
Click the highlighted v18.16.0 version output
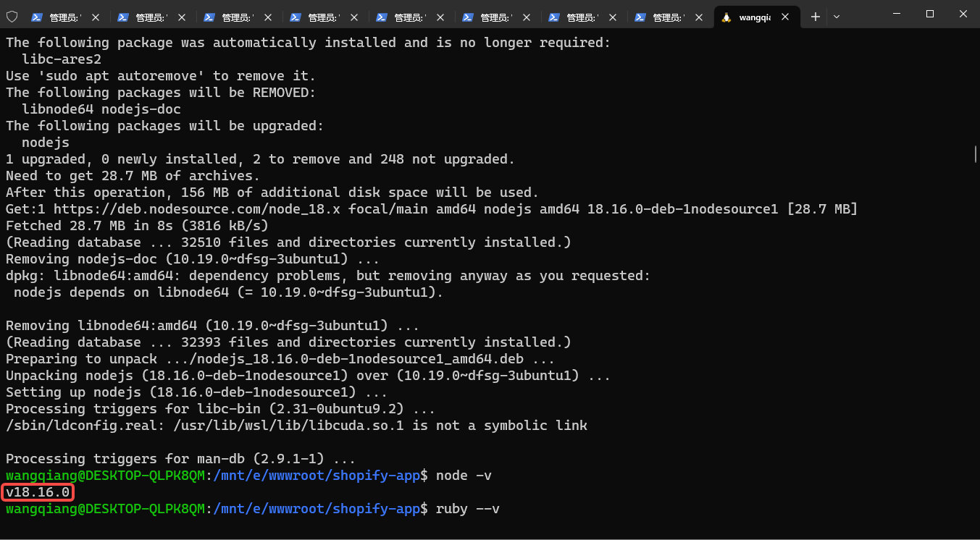[x=38, y=492]
